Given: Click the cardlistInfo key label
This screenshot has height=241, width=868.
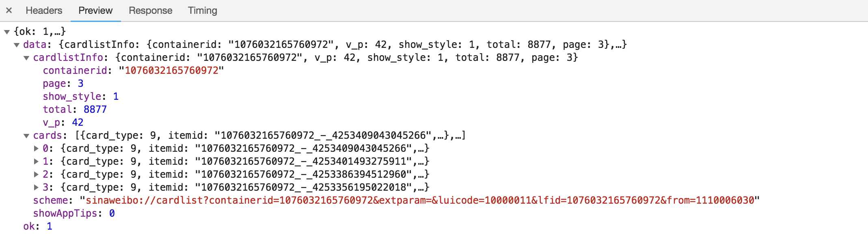Looking at the screenshot, I should tap(68, 58).
